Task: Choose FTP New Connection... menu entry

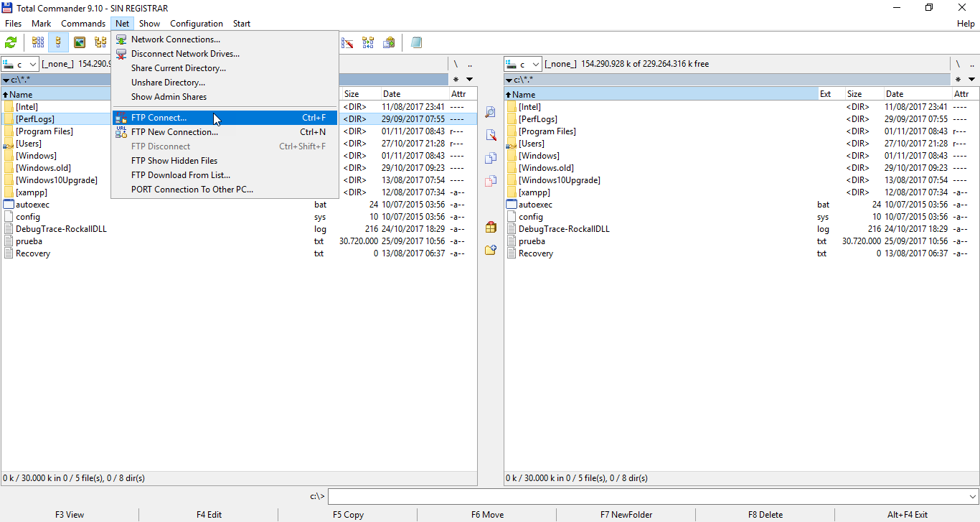Action: pos(225,132)
